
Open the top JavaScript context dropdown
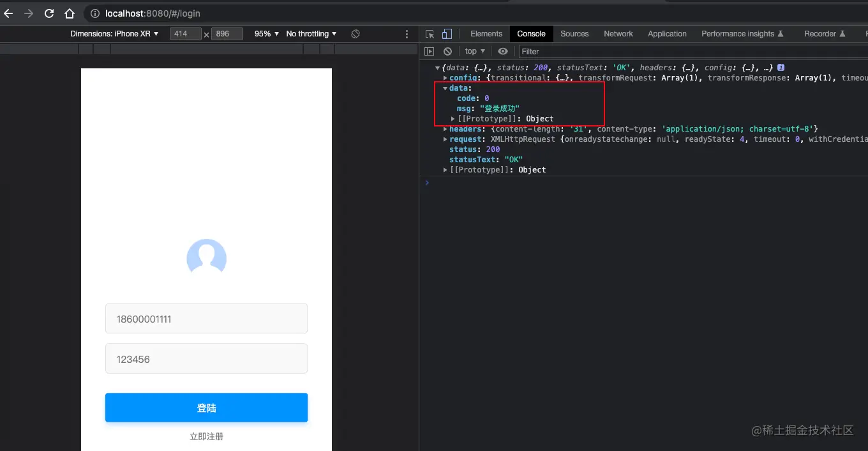pyautogui.click(x=475, y=51)
